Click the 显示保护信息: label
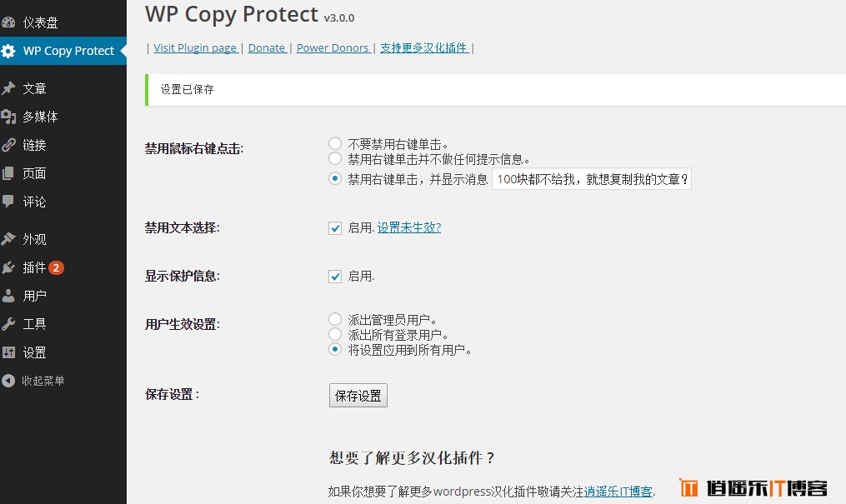846x504 pixels. [183, 277]
